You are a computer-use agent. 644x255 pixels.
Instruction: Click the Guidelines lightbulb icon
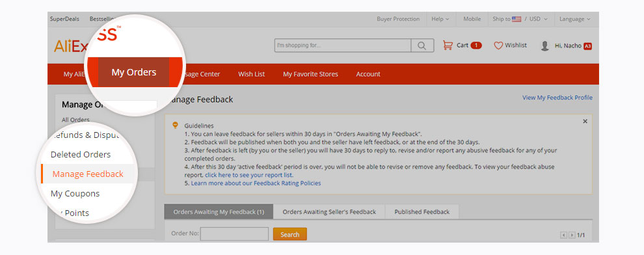tap(176, 125)
